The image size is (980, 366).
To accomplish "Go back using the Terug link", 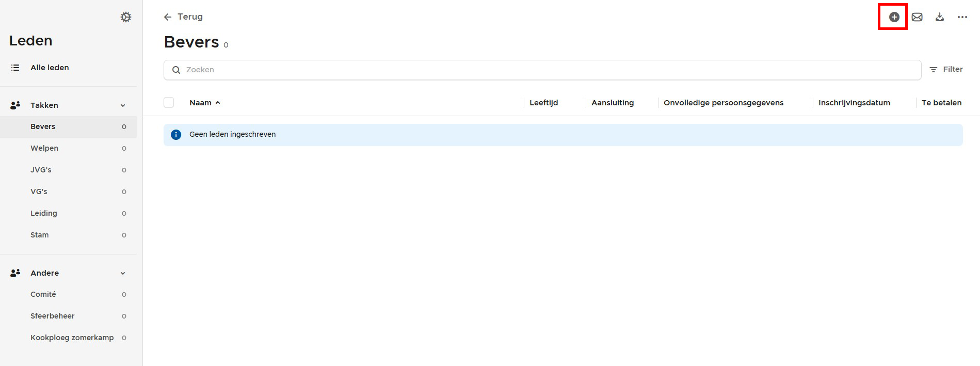I will [184, 17].
